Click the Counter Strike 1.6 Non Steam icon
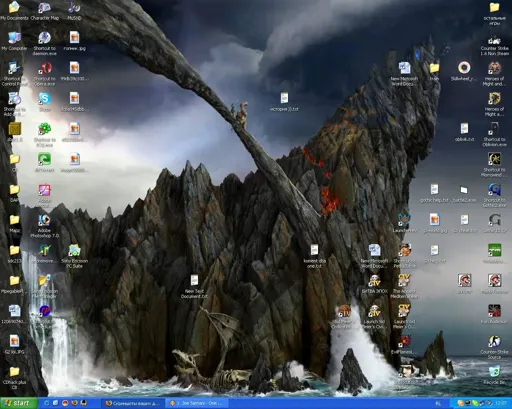 (494, 46)
